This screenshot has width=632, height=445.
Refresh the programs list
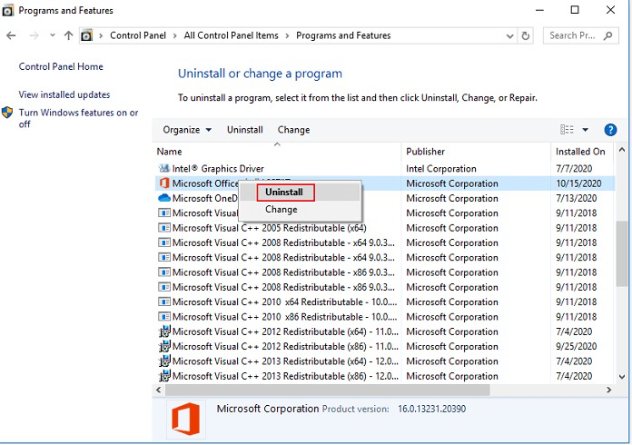(526, 36)
